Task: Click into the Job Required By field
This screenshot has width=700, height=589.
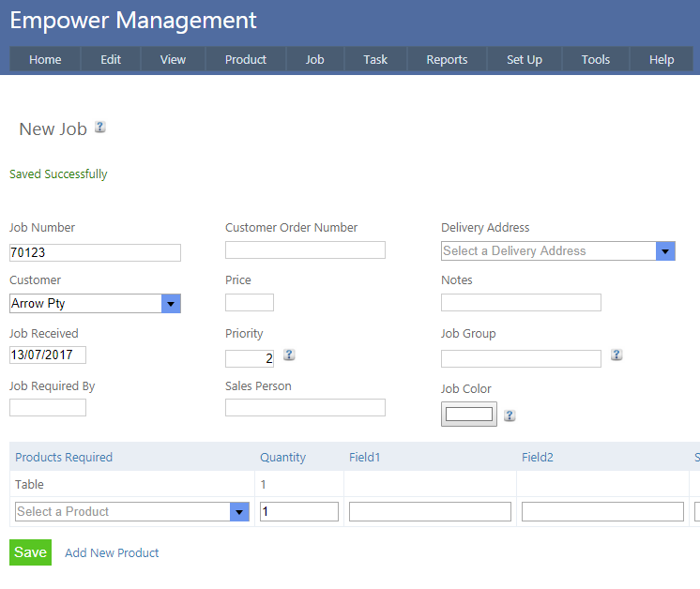Action: [48, 408]
